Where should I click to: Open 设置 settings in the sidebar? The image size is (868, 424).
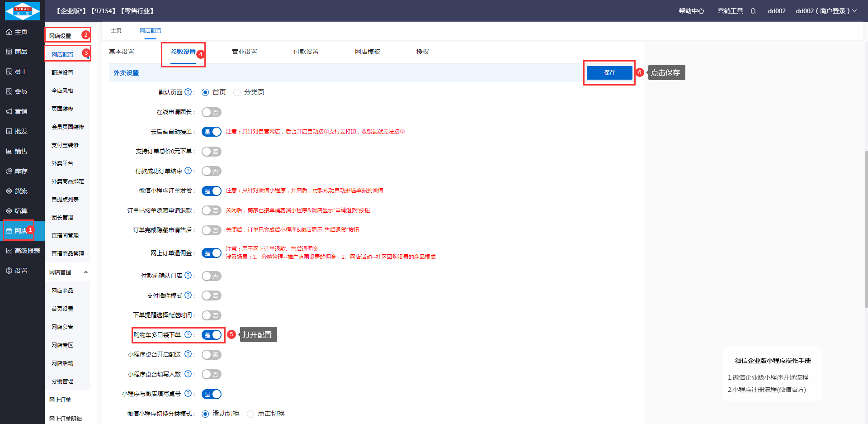17,271
